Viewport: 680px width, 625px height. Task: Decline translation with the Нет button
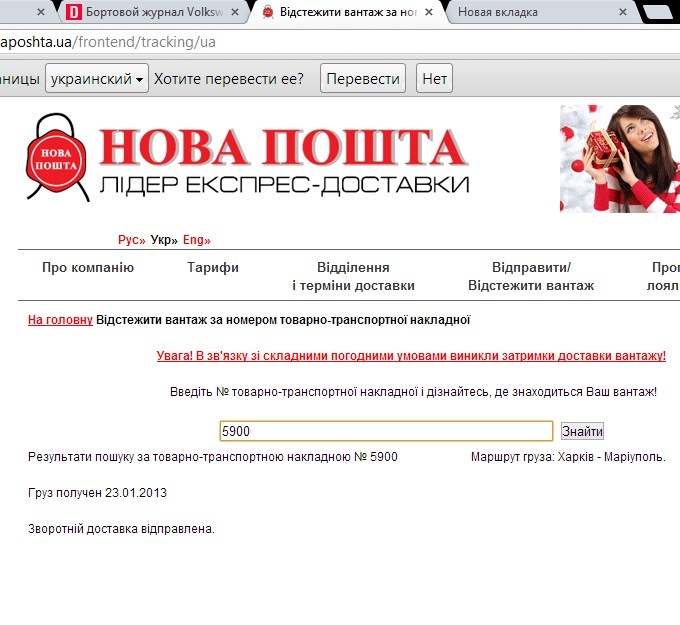(434, 79)
